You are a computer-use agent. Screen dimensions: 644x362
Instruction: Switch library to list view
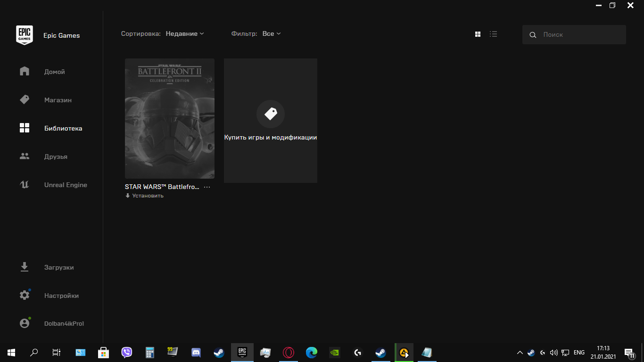click(x=494, y=34)
